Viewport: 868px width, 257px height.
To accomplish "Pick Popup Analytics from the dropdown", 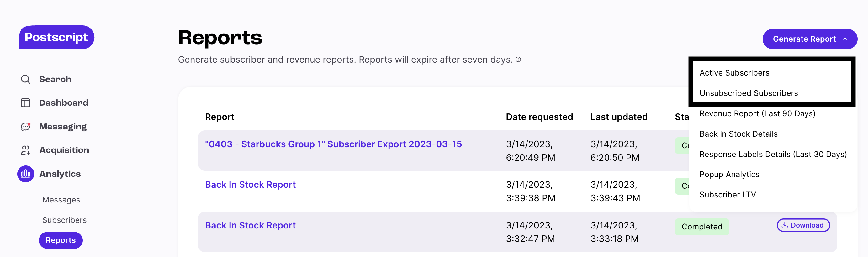I will (729, 175).
